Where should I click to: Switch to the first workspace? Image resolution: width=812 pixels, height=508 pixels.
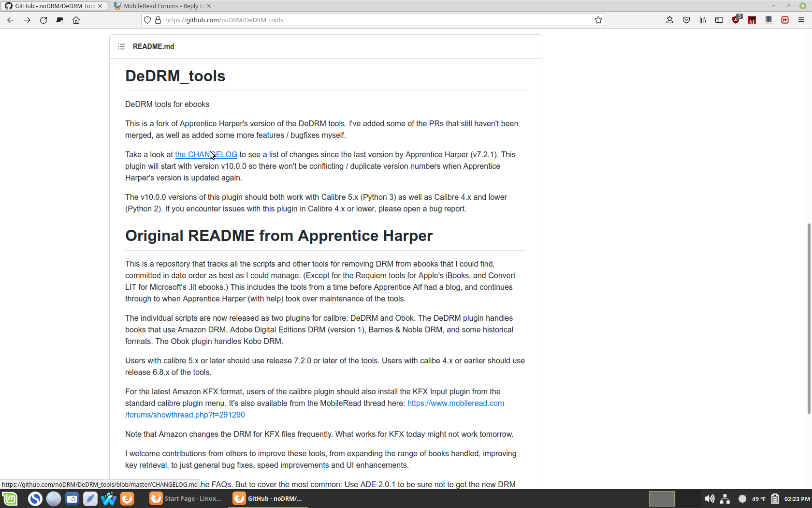point(661,498)
